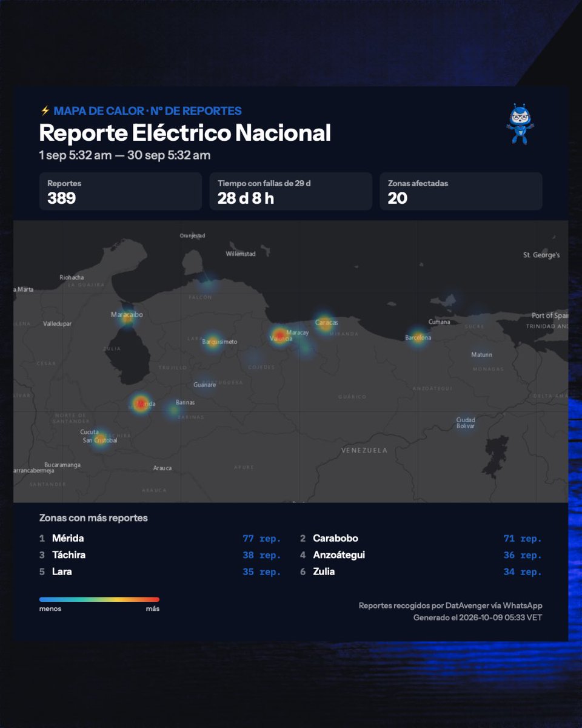Click the Lara row in ranking
The height and width of the screenshot is (728, 582).
tap(160, 571)
